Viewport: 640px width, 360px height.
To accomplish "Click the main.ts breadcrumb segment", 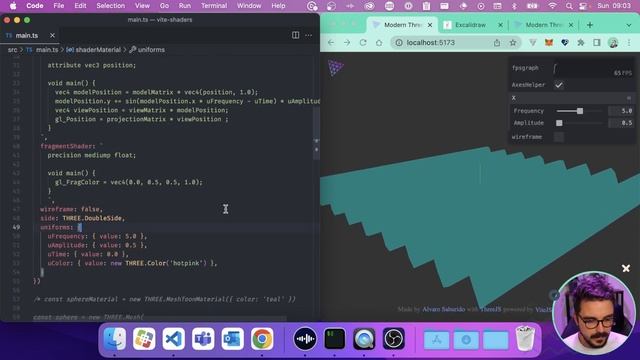I will tap(47, 50).
